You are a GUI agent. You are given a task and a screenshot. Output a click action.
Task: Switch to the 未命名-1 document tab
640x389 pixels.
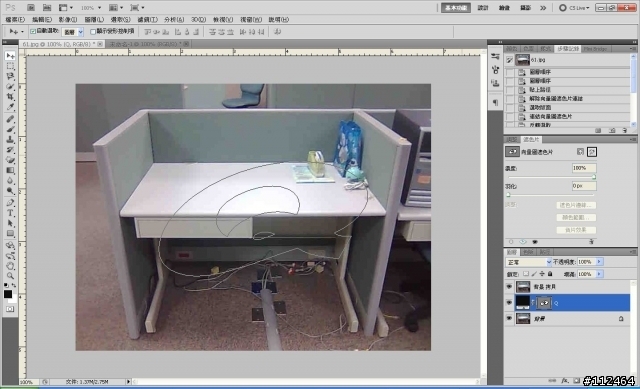coord(148,44)
